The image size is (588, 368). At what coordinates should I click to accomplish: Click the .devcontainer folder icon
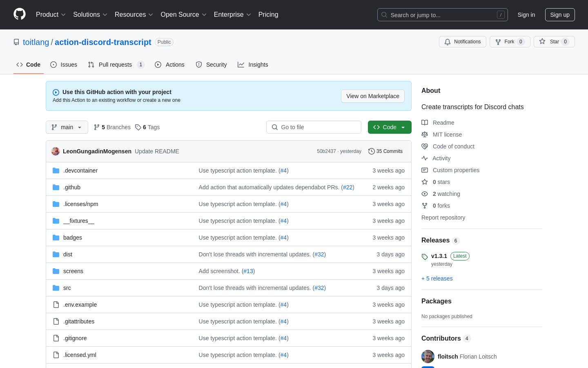point(56,171)
